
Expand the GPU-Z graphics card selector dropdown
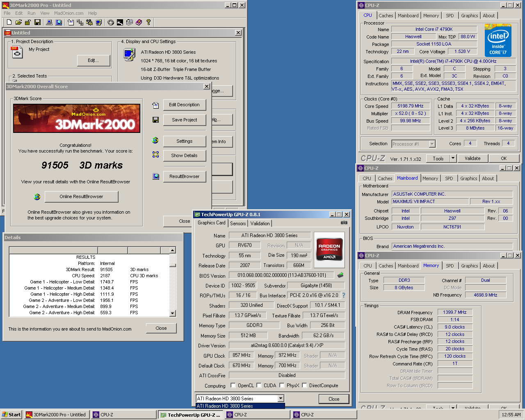pos(281,398)
